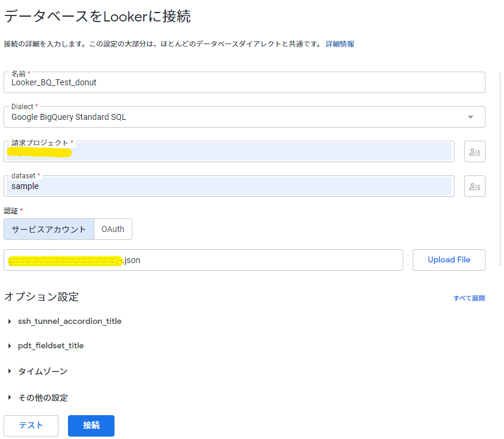Switch authentication to OAuth

coord(113,229)
